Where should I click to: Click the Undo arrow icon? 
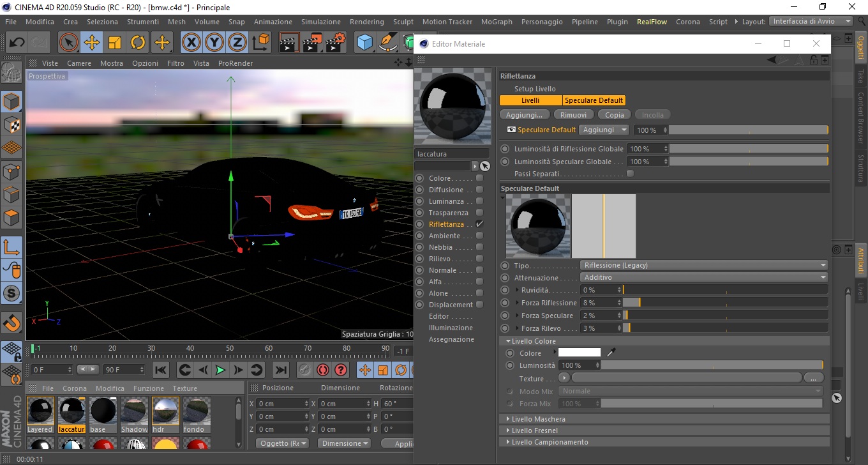coord(17,43)
